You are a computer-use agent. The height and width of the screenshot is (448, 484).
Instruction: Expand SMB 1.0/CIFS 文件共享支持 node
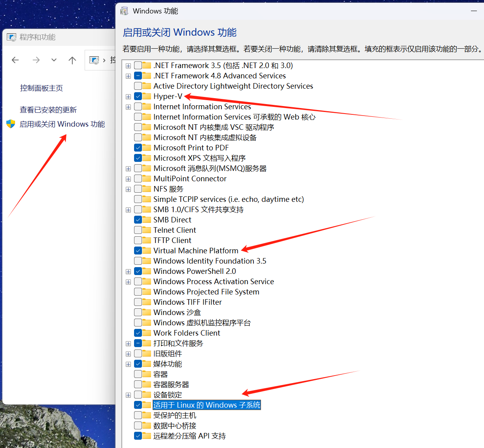[128, 210]
